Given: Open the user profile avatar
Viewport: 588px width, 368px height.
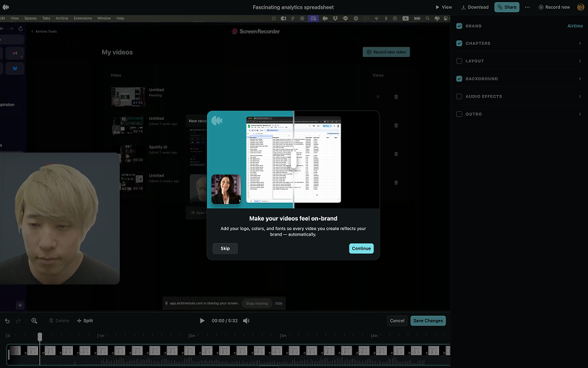Looking at the screenshot, I should pyautogui.click(x=580, y=7).
